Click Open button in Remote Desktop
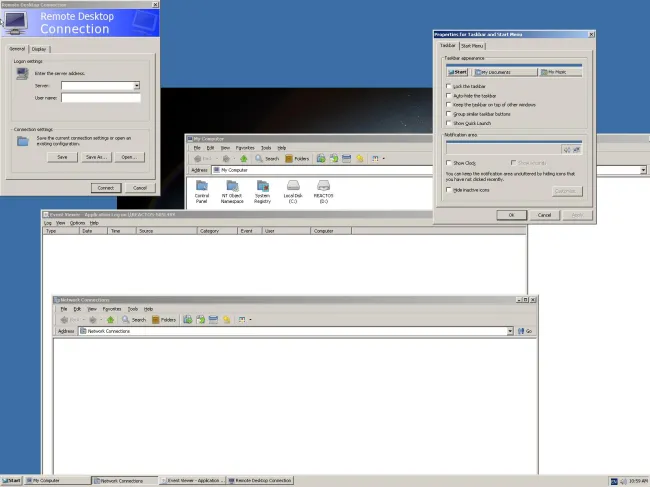This screenshot has width=650, height=487. 129,157
